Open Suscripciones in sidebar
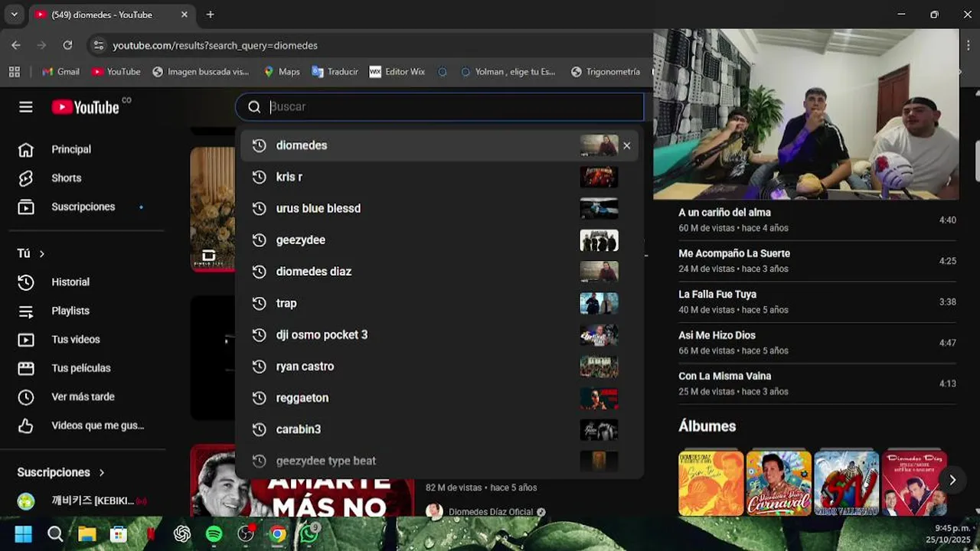The image size is (980, 551). pos(83,207)
